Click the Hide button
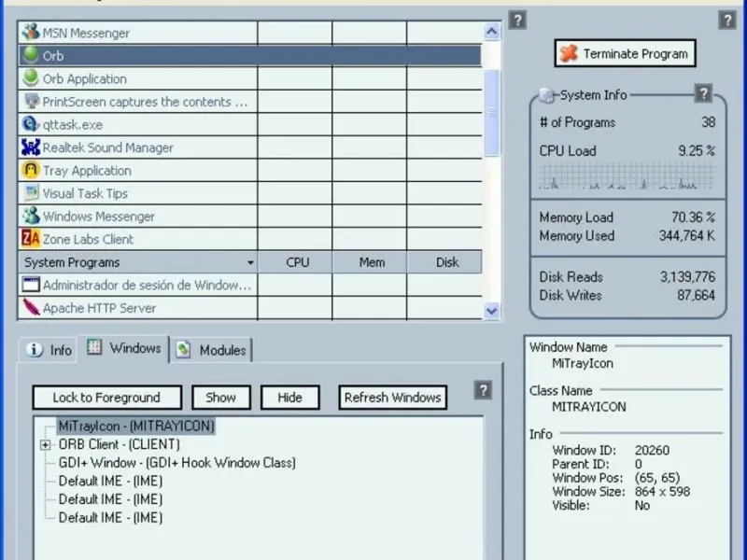Screen dimensions: 747x560 click(290, 398)
